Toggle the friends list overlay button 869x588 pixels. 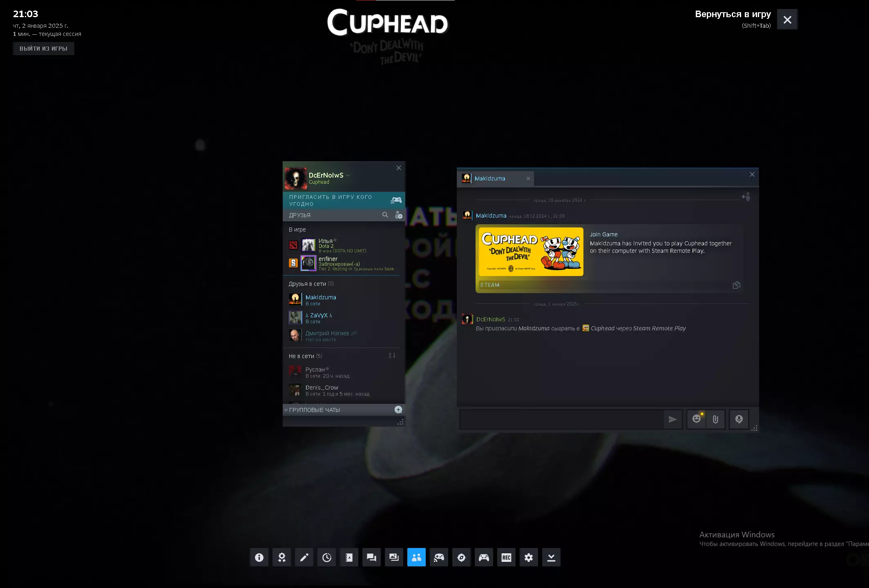[416, 557]
